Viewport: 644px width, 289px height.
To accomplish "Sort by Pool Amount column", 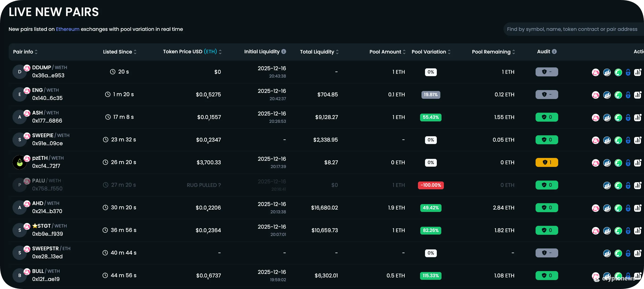I will pos(388,52).
